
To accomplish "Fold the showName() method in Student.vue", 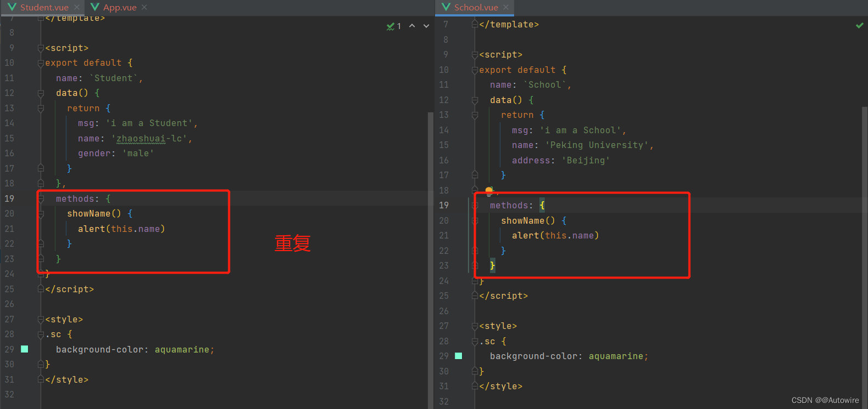I will (x=41, y=214).
